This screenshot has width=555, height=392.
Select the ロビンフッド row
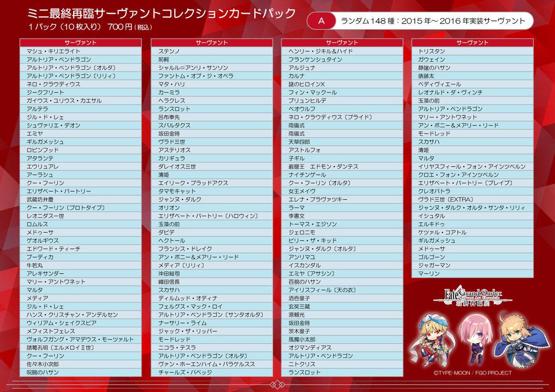[80, 150]
